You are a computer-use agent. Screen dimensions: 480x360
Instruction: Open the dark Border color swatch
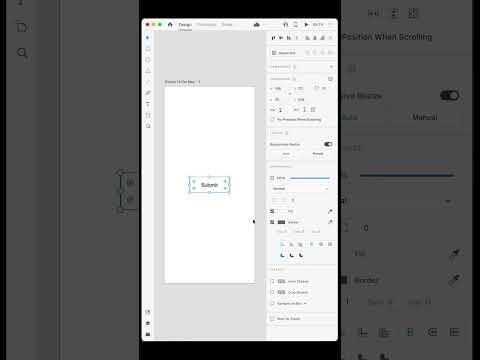pos(281,222)
